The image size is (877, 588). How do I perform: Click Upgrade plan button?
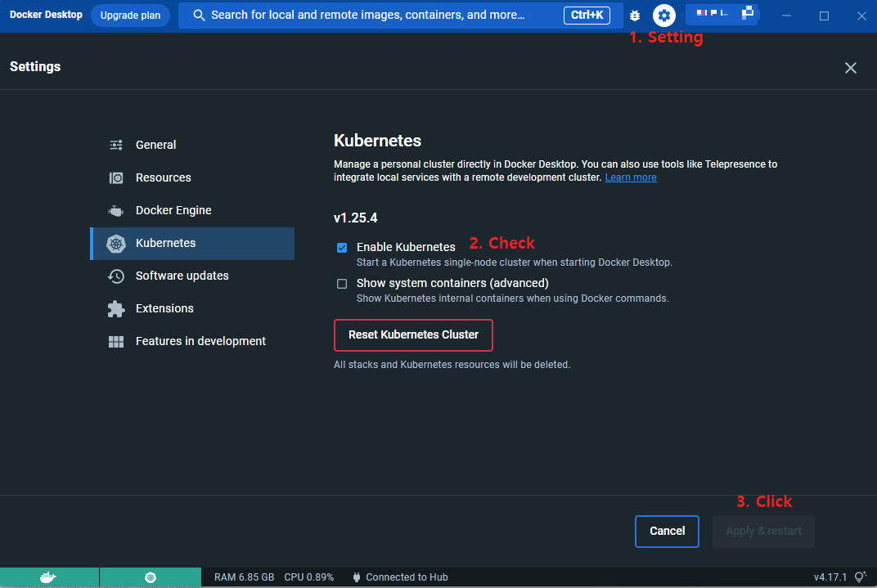tap(130, 16)
